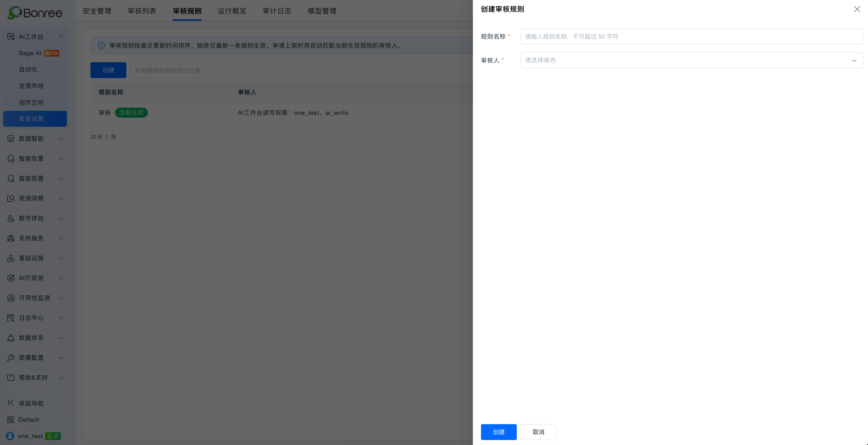Screen dimensions: 868x445
Task: Click the 正式 badge next to one_test
Action: tap(53, 436)
